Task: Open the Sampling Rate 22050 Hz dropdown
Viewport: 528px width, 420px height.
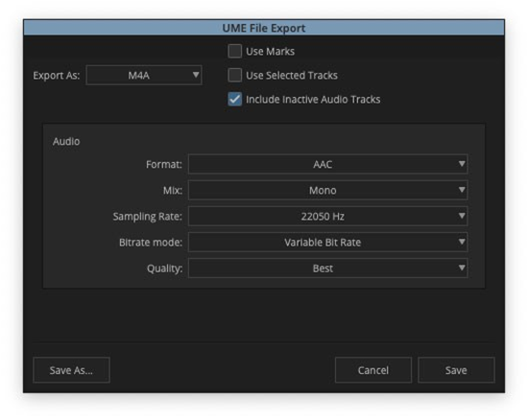Action: coord(328,216)
